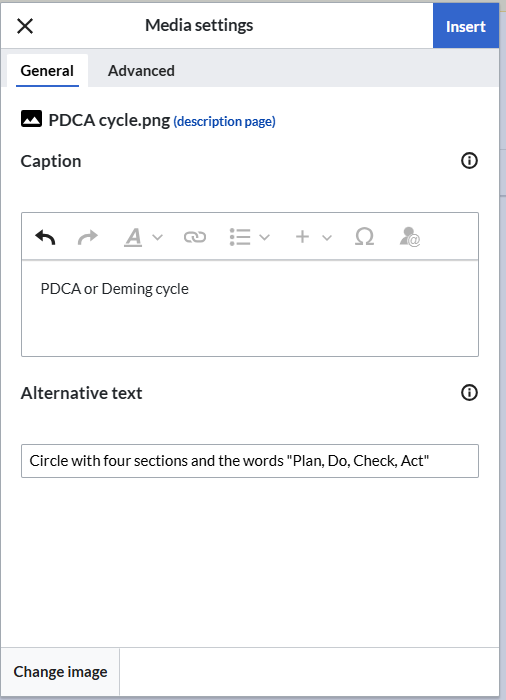Click in the caption text area
506x700 pixels.
tap(250, 308)
